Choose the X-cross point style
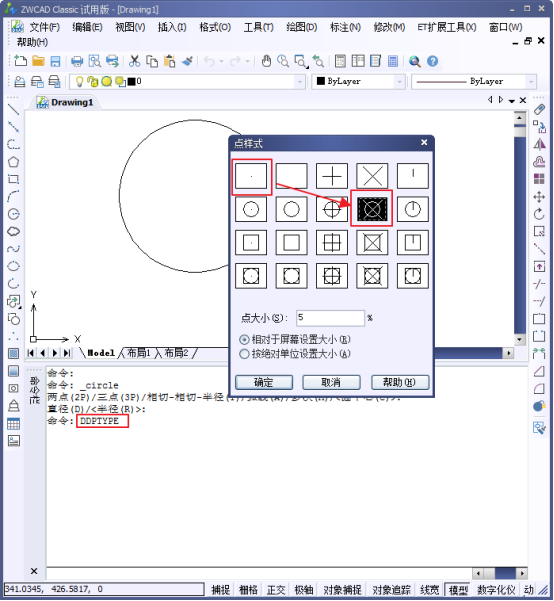This screenshot has width=554, height=601. tap(372, 176)
